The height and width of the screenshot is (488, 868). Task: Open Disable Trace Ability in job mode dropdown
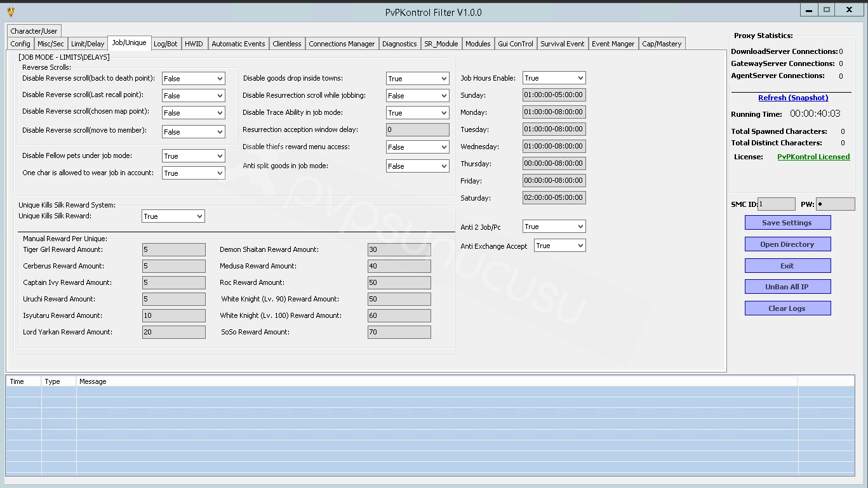point(418,113)
